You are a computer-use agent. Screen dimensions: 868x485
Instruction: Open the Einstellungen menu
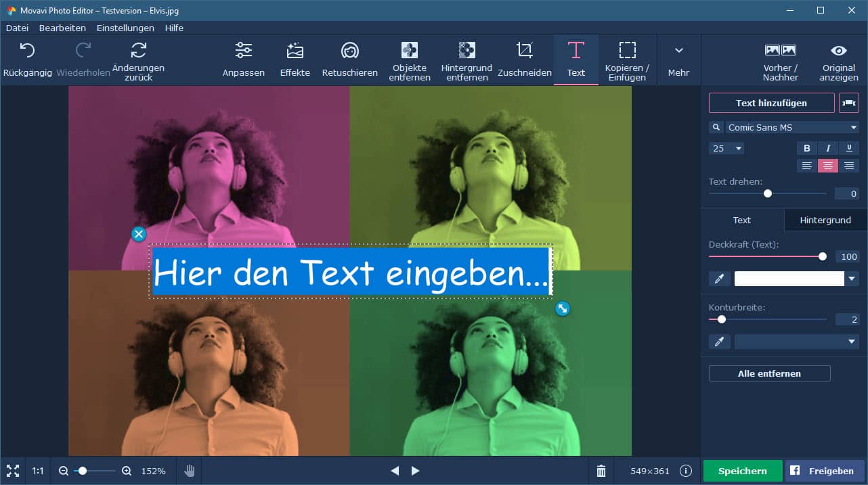tap(125, 28)
